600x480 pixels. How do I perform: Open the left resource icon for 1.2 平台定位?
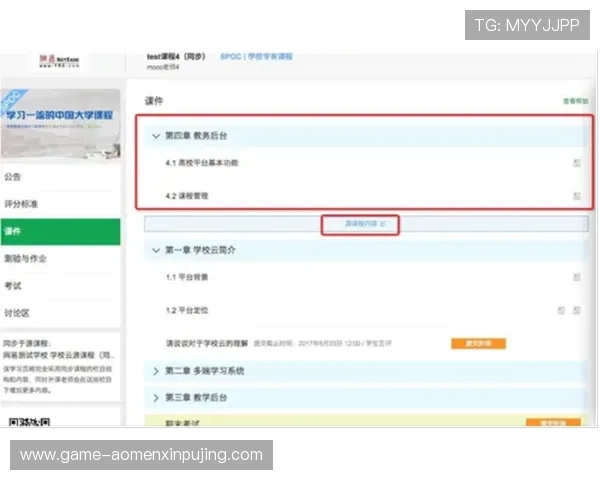click(x=561, y=310)
